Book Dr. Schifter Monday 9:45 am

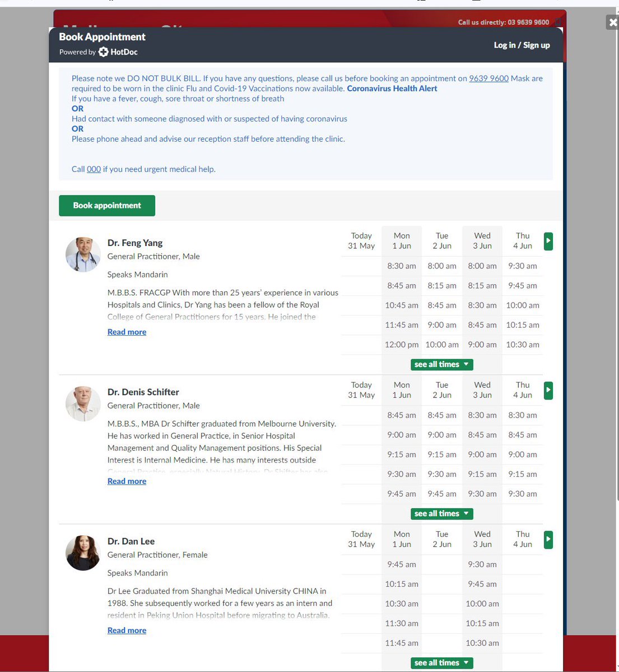pyautogui.click(x=402, y=494)
